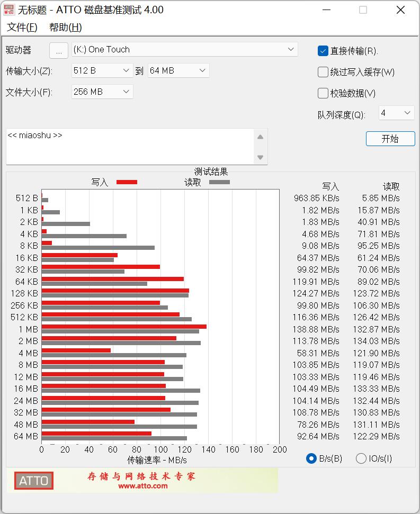Click the 开始 start button
420x514 pixels.
point(390,139)
